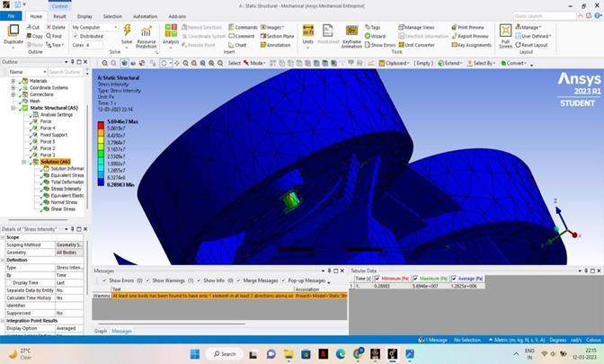The width and height of the screenshot is (604, 364).
Task: Expand the Materials tree node
Action: coord(13,81)
